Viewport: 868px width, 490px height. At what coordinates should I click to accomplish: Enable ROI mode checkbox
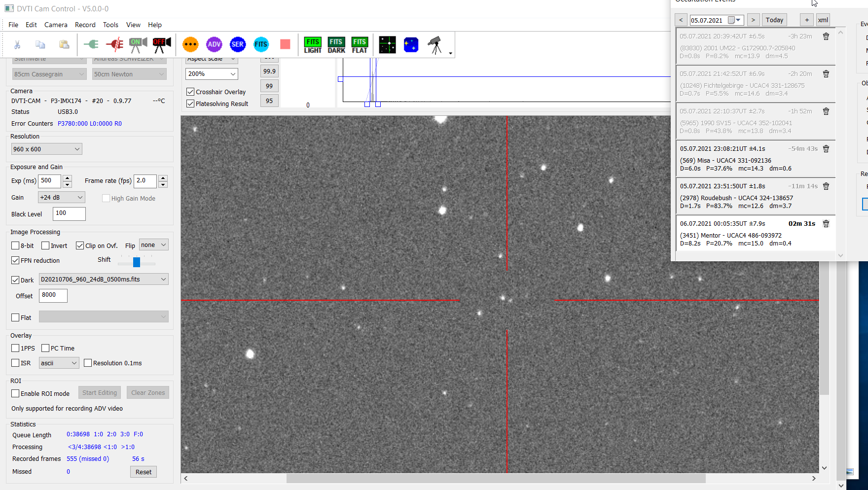[16, 393]
